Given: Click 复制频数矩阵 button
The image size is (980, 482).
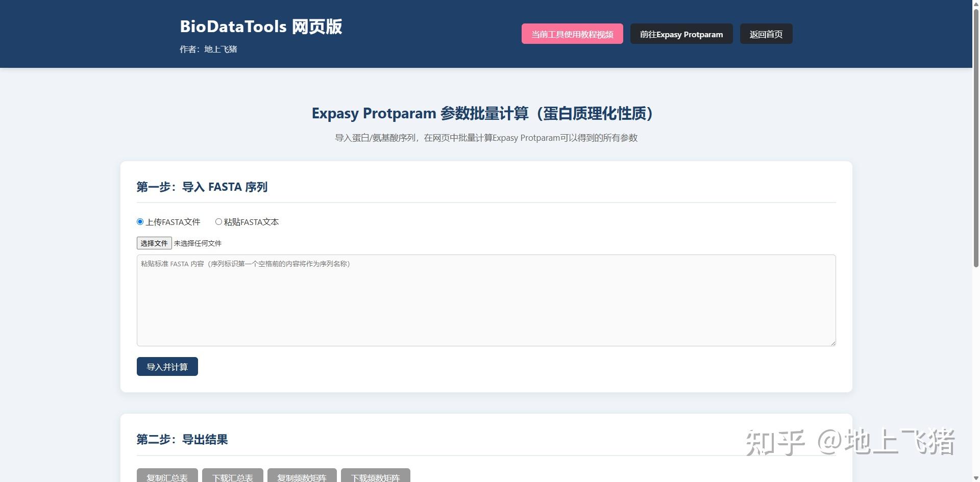Looking at the screenshot, I should (302, 475).
